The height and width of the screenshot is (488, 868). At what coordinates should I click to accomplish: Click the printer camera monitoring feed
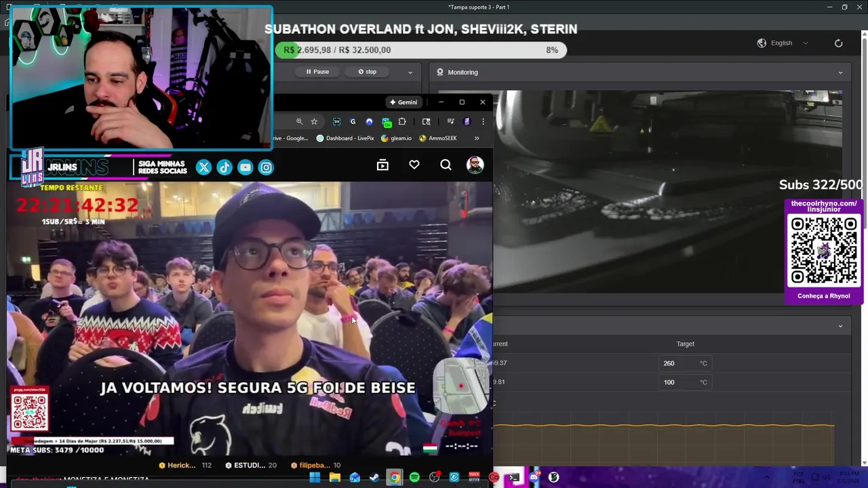tap(668, 192)
